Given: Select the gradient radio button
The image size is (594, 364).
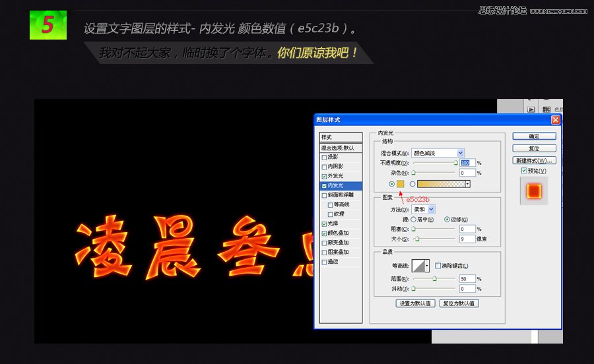Looking at the screenshot, I should point(412,184).
